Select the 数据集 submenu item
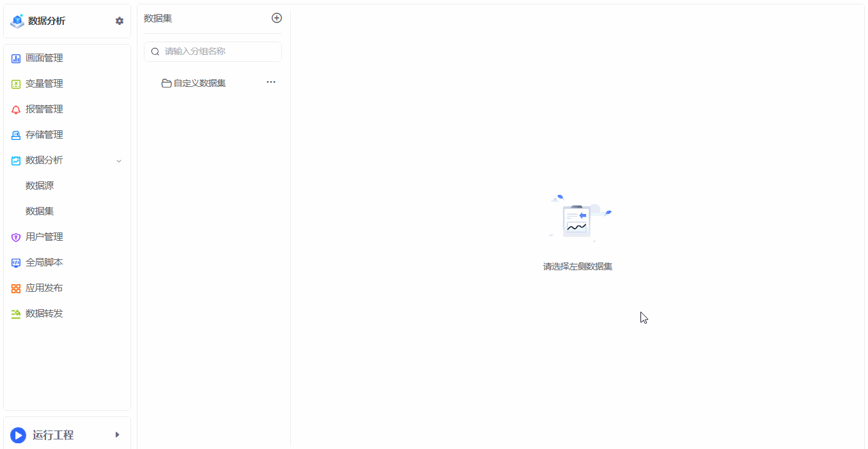Image resolution: width=868 pixels, height=449 pixels. click(x=40, y=211)
